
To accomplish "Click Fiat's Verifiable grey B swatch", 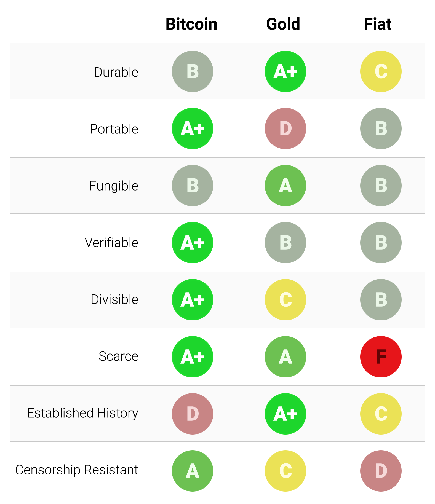I will point(381,243).
